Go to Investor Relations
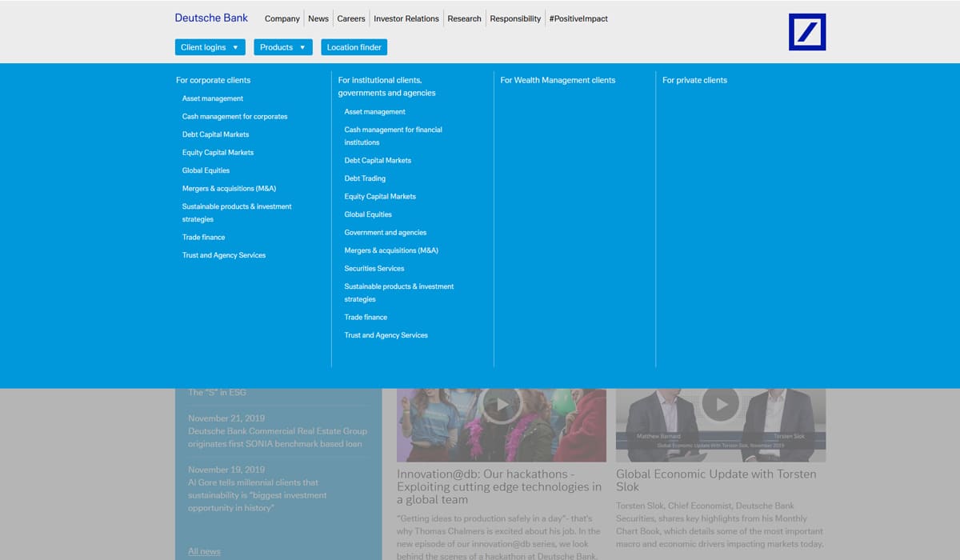960x560 pixels. pos(406,18)
